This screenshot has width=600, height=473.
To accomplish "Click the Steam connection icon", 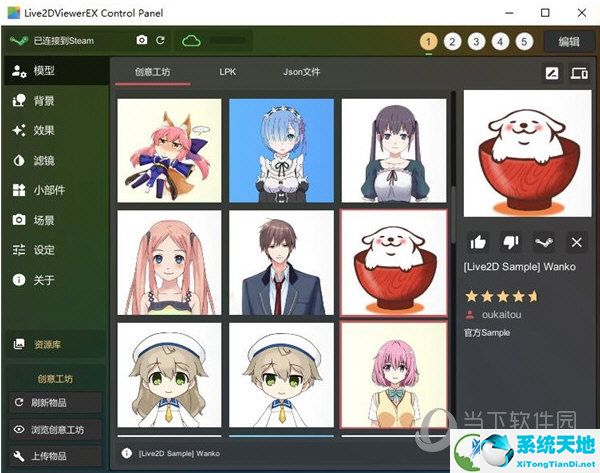I will 19,40.
